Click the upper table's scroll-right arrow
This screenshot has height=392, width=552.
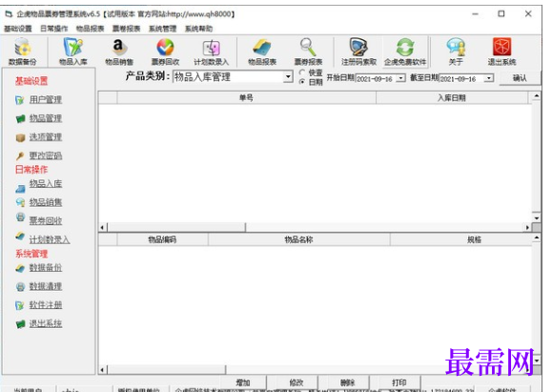click(x=527, y=228)
